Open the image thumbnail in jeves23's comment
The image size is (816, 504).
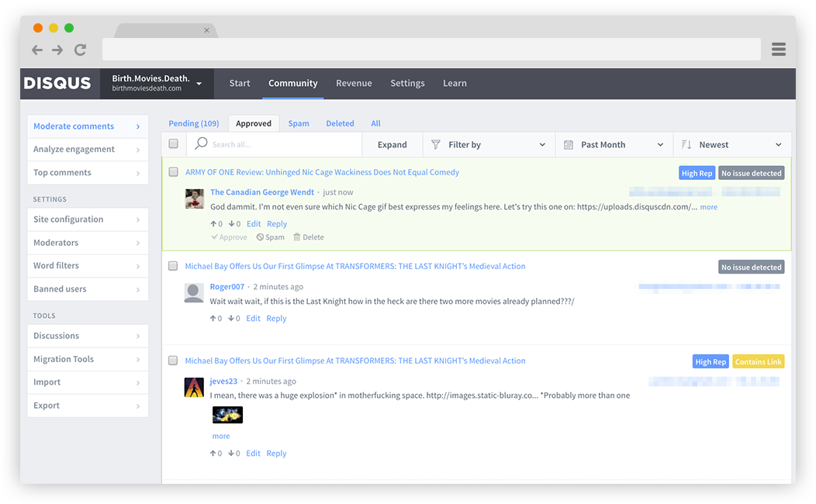227,415
